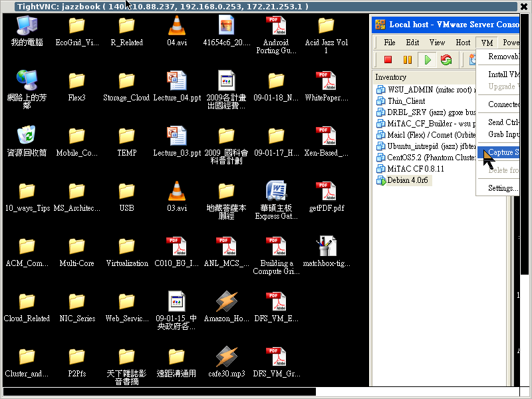This screenshot has height=399, width=532.
Task: Close the TightVNC window with the X button
Action: click(524, 7)
